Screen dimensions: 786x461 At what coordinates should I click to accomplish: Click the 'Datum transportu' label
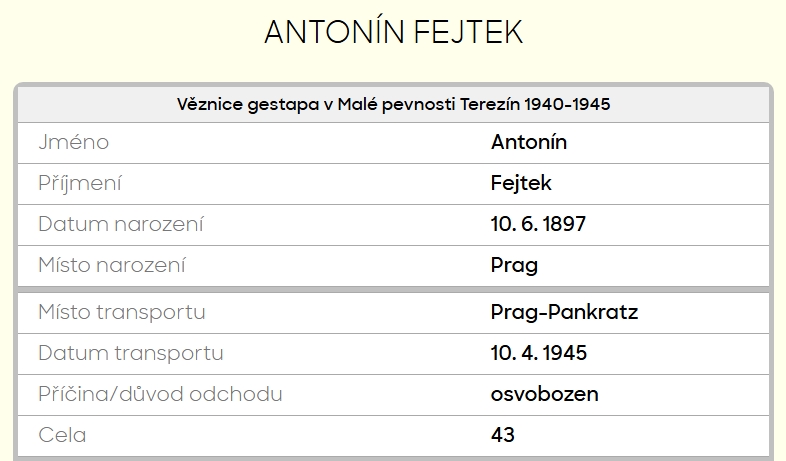[x=130, y=353]
